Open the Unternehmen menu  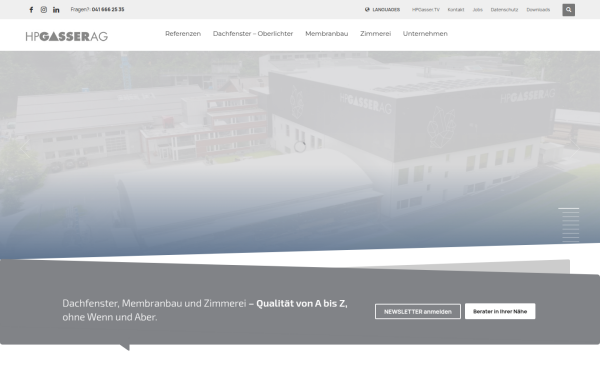click(x=425, y=34)
